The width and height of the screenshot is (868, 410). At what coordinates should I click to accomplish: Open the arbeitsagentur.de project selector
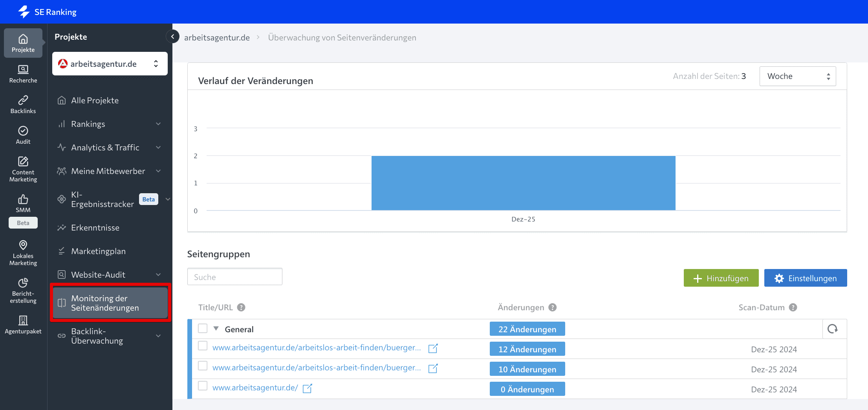click(x=110, y=64)
